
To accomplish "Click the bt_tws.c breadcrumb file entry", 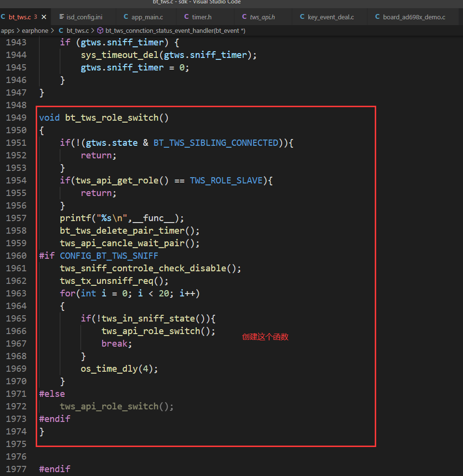I will pyautogui.click(x=74, y=31).
